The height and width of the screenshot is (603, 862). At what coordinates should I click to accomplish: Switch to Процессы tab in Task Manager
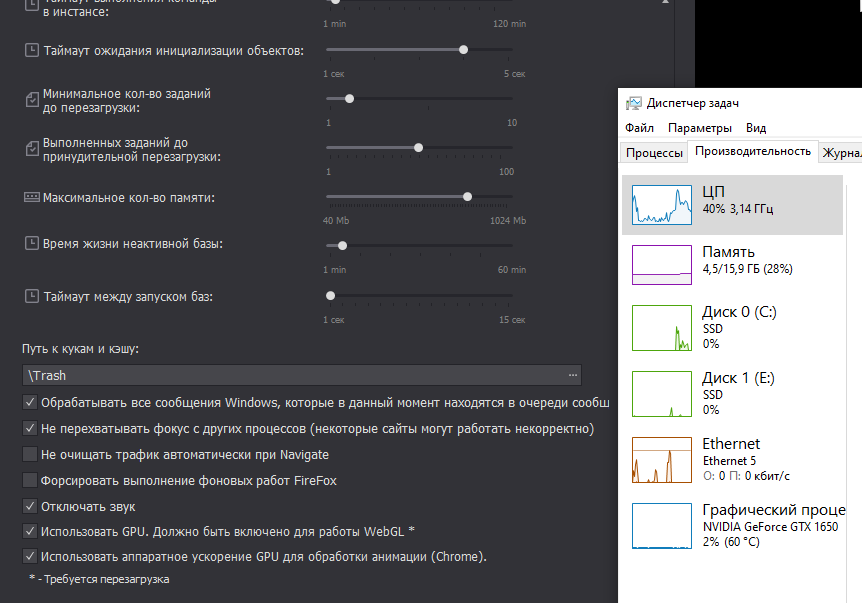click(x=654, y=153)
